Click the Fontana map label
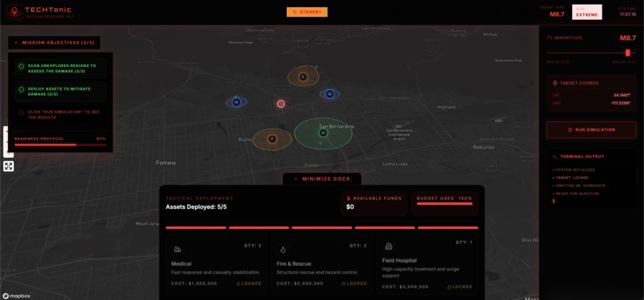This screenshot has width=644, height=300. (166, 163)
